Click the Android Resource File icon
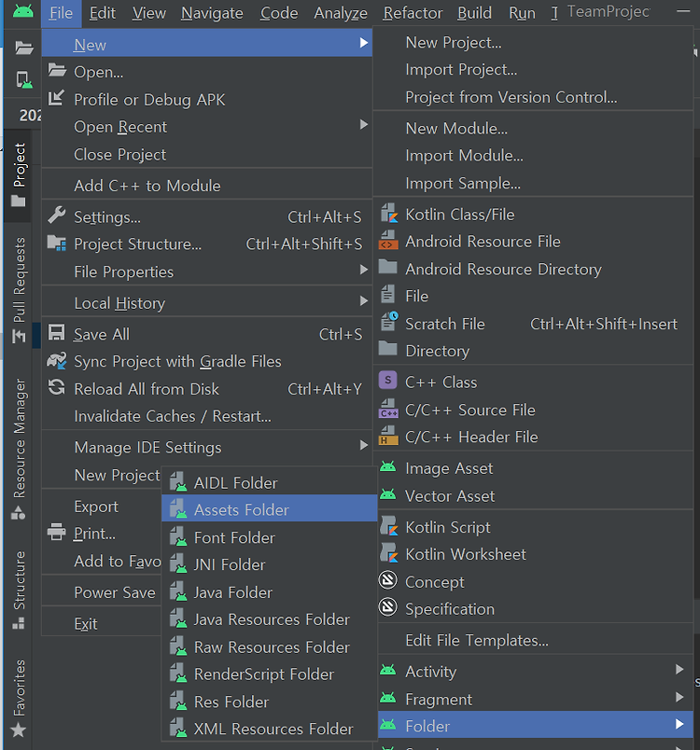Image resolution: width=700 pixels, height=750 pixels. (388, 241)
